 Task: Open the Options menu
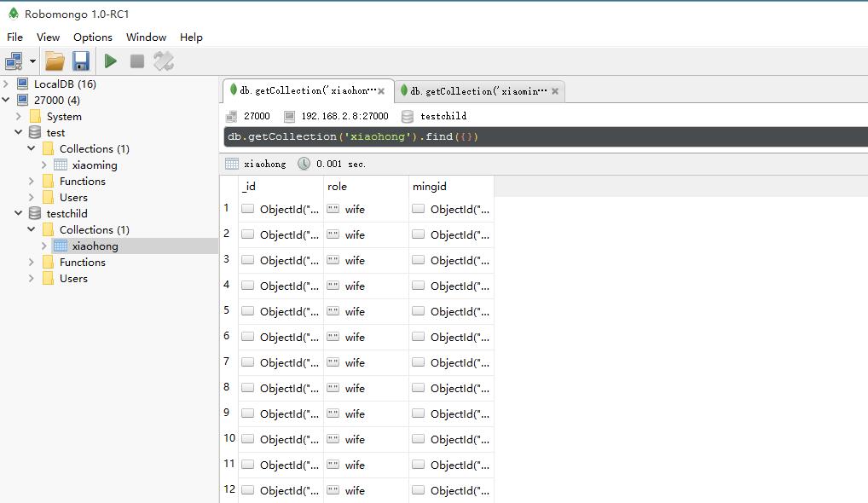pyautogui.click(x=92, y=37)
